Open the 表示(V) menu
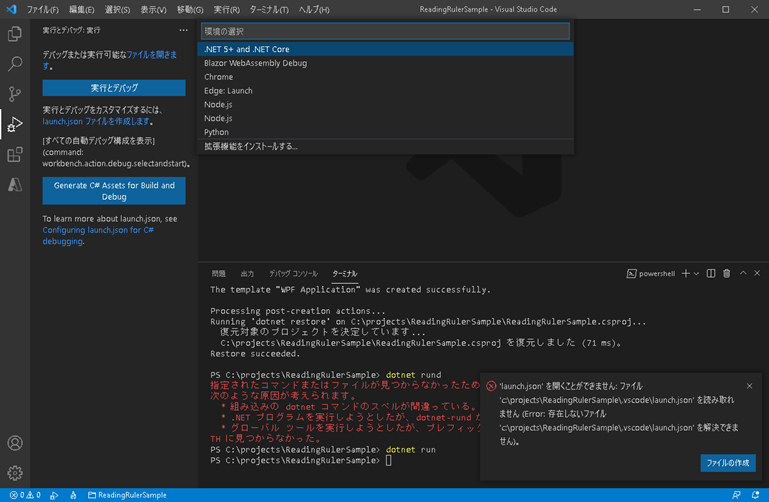Screen dimensions: 769x502 coord(153,9)
